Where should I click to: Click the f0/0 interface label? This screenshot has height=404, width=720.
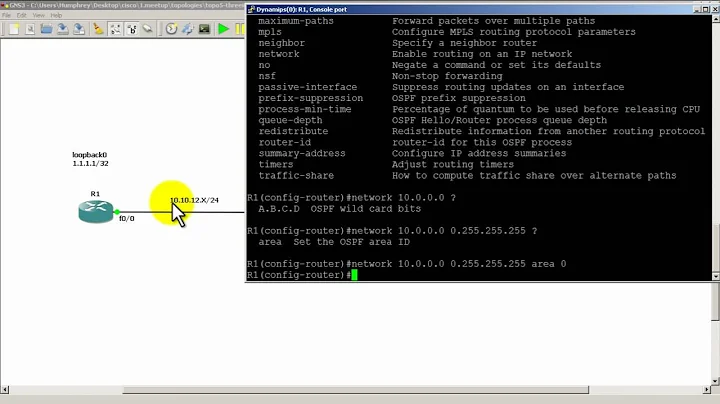[x=127, y=219]
